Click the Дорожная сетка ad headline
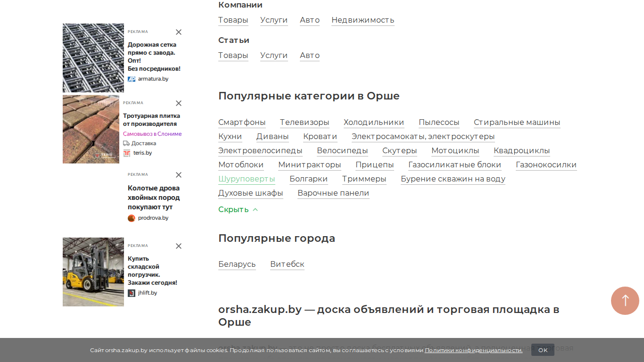 [154, 57]
